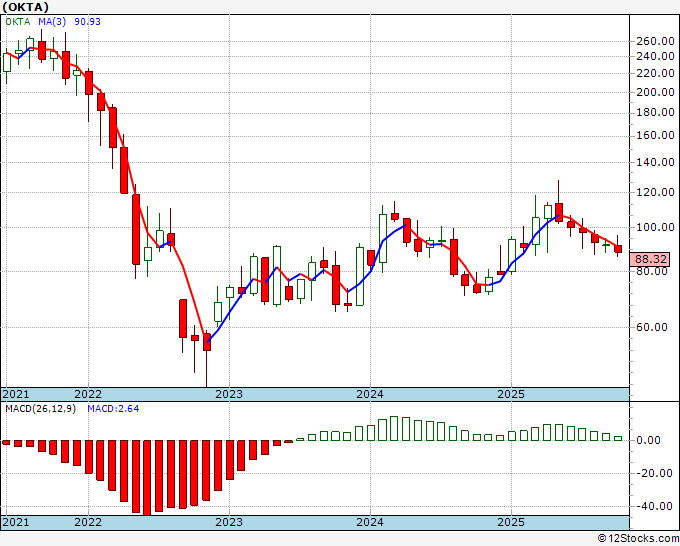Click the lowest candlestick at end of 2022
This screenshot has width=680, height=546.
[x=207, y=342]
